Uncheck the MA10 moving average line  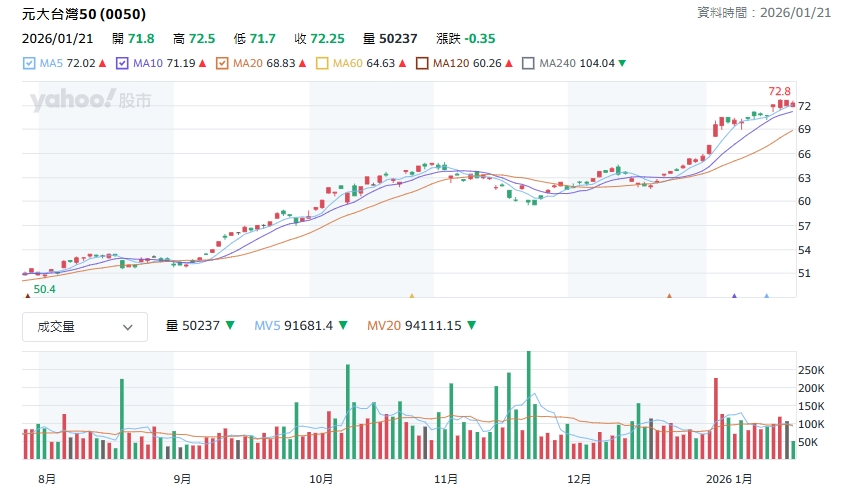123,64
